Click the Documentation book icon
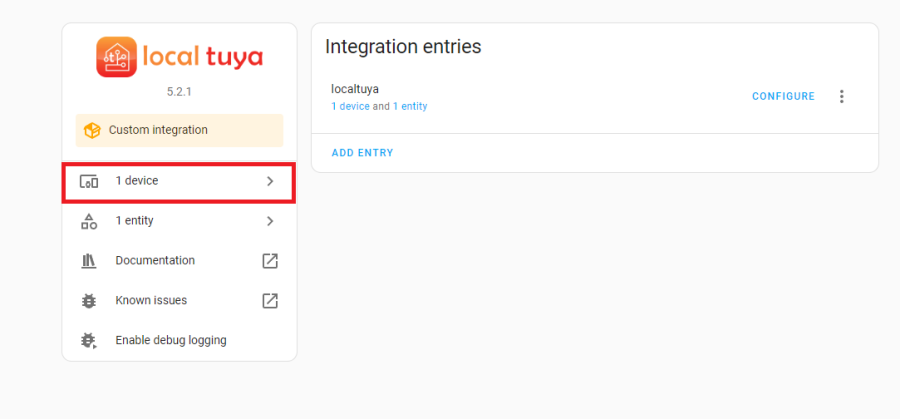This screenshot has width=900, height=419. [89, 261]
